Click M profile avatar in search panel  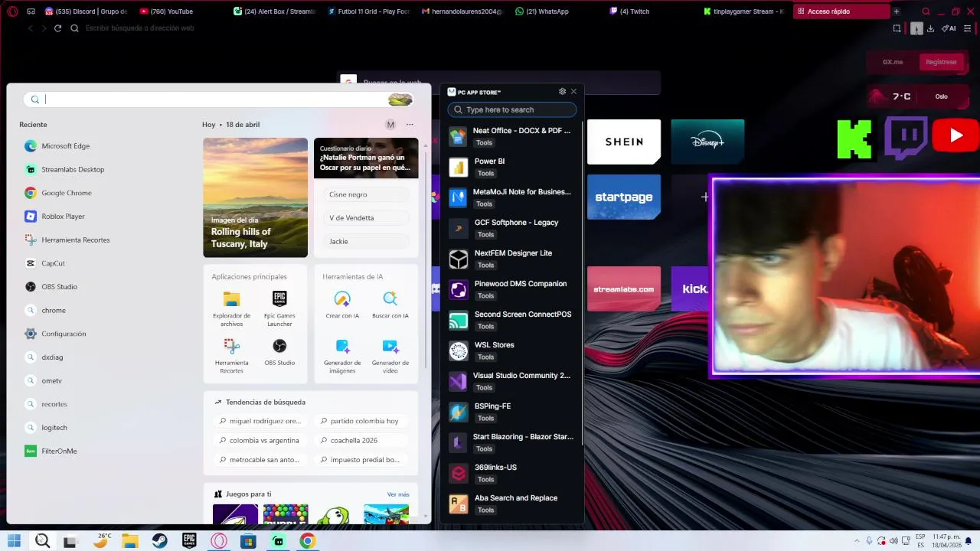coord(390,125)
